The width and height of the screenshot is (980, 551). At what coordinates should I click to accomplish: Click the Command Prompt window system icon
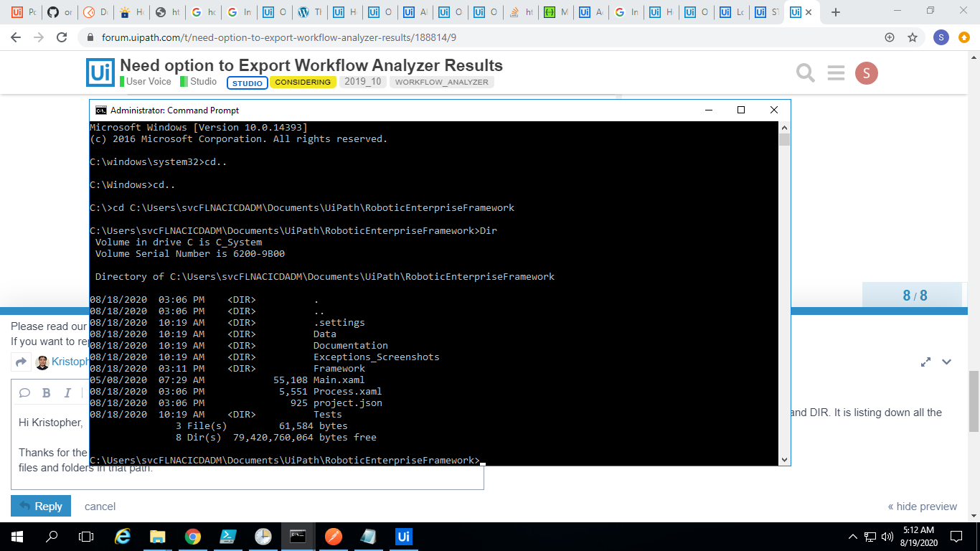point(101,110)
